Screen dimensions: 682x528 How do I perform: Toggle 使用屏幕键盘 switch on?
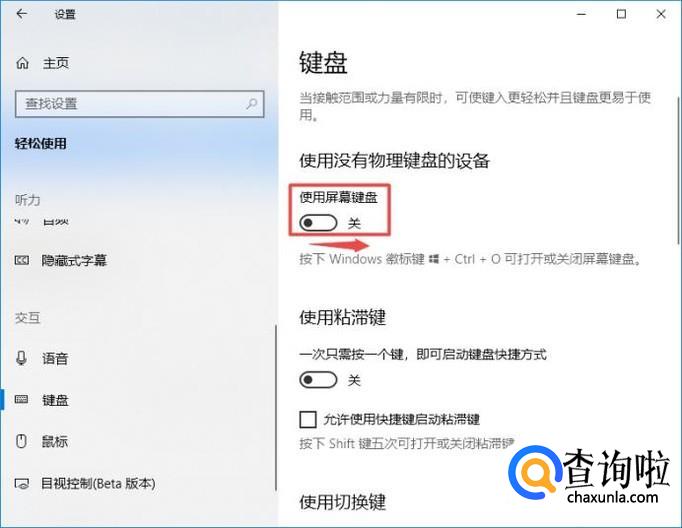pos(318,223)
